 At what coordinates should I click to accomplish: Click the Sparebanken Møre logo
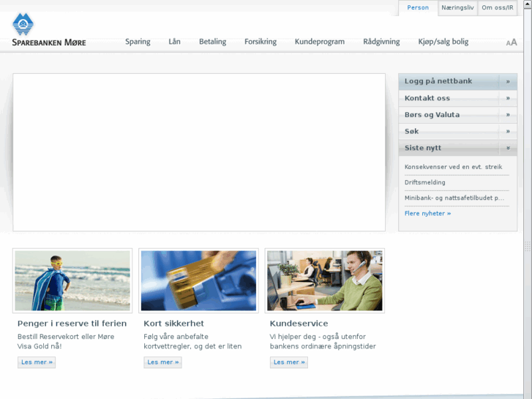48,30
